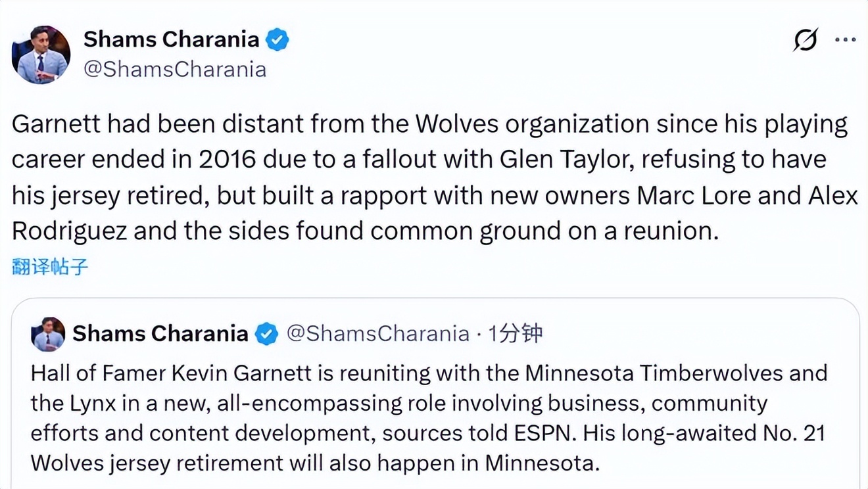Click "Rodriguez" at the start of the last line
868x489 pixels.
click(x=69, y=231)
